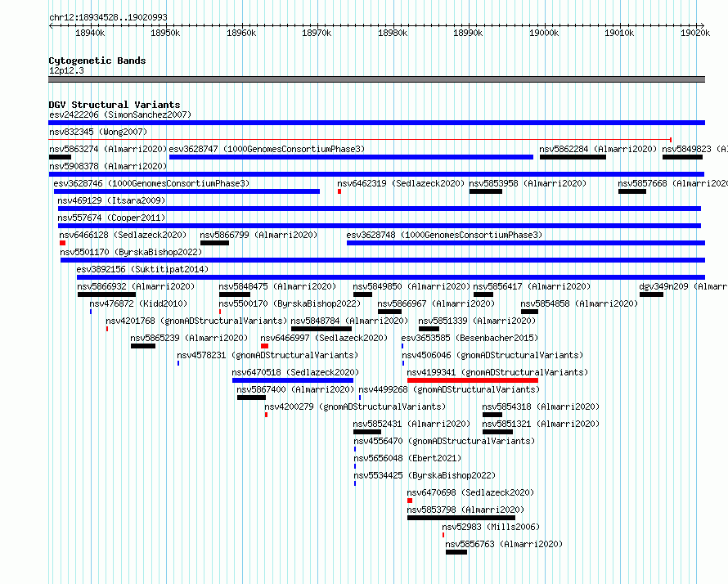This screenshot has height=584, width=728.
Task: Open the nsv5863274 (Almarri2020) variant
Action: (60, 157)
